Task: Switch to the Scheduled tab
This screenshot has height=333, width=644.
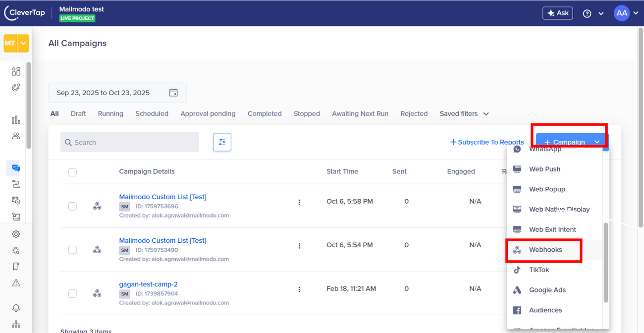Action: 152,113
